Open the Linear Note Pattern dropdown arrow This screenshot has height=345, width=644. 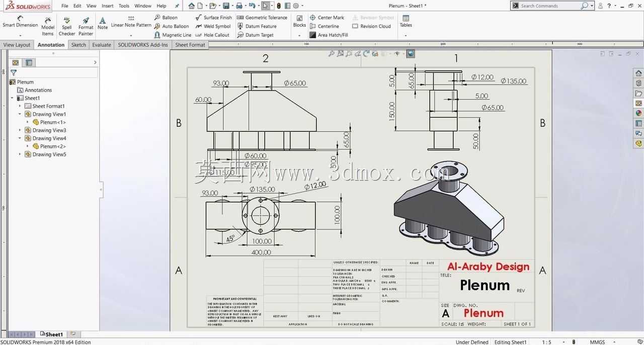coord(131,36)
